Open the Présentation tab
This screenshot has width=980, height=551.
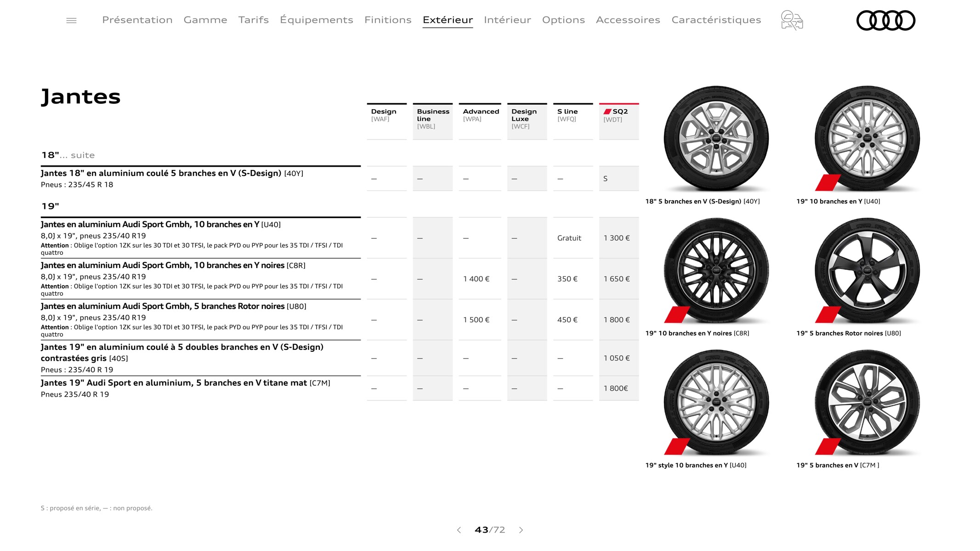pos(137,20)
